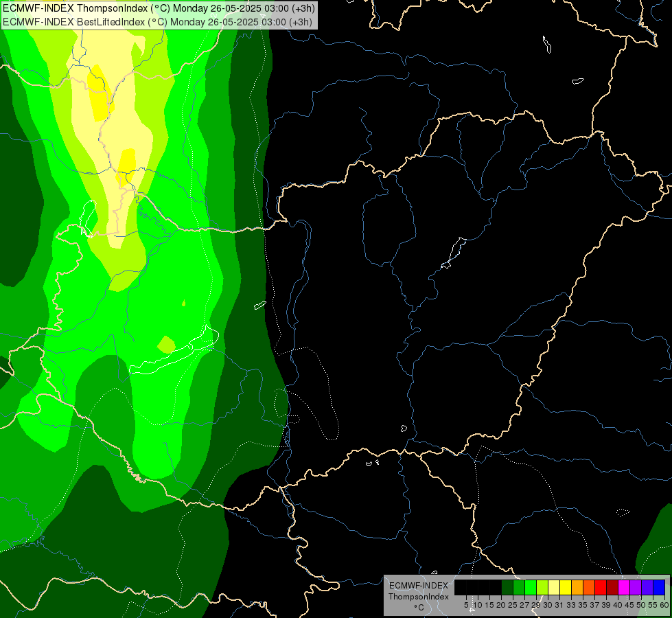Click the blue legend swatch (55-60)
This screenshot has width=672, height=618.
pyautogui.click(x=659, y=588)
